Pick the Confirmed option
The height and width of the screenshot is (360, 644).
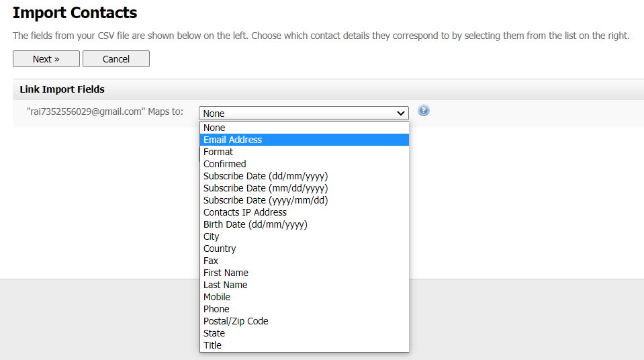[x=304, y=164]
